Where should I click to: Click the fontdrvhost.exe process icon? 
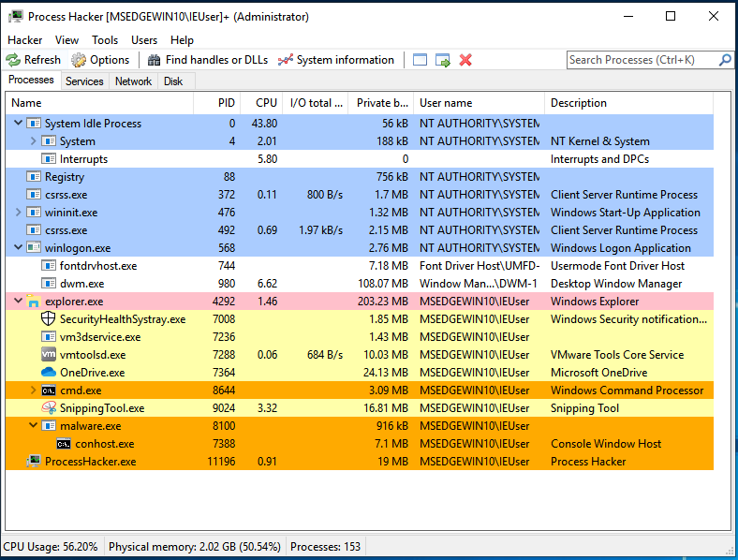pyautogui.click(x=49, y=265)
